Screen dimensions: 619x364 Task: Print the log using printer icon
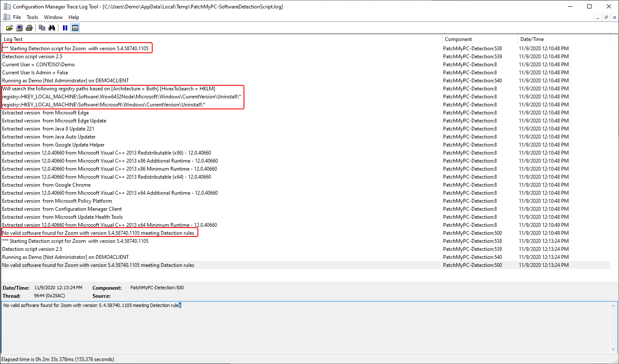pos(29,28)
